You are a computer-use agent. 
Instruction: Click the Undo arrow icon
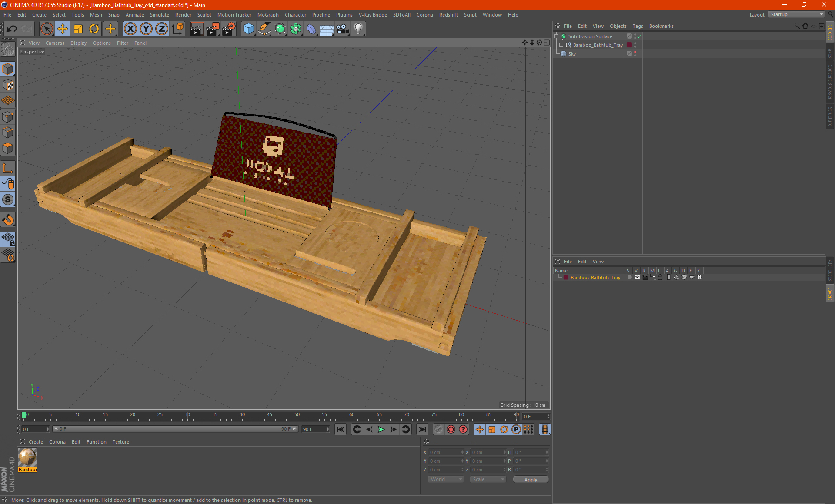click(12, 29)
